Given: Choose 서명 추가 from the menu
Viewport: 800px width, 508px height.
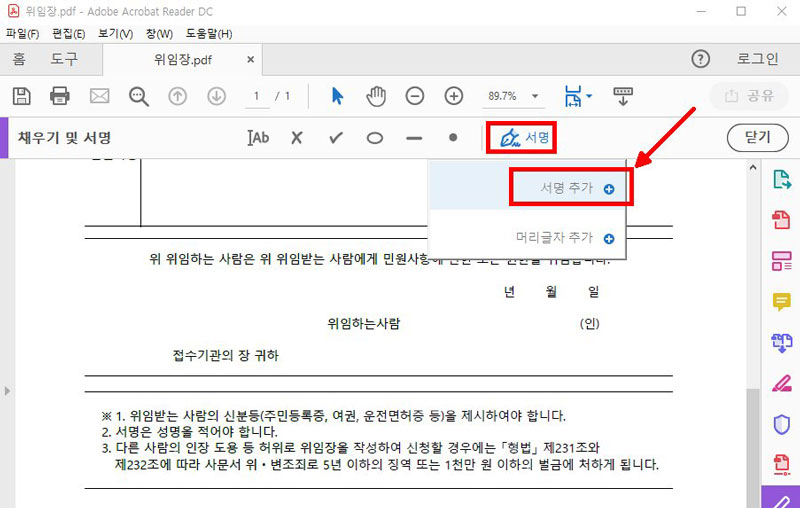Looking at the screenshot, I should click(567, 188).
